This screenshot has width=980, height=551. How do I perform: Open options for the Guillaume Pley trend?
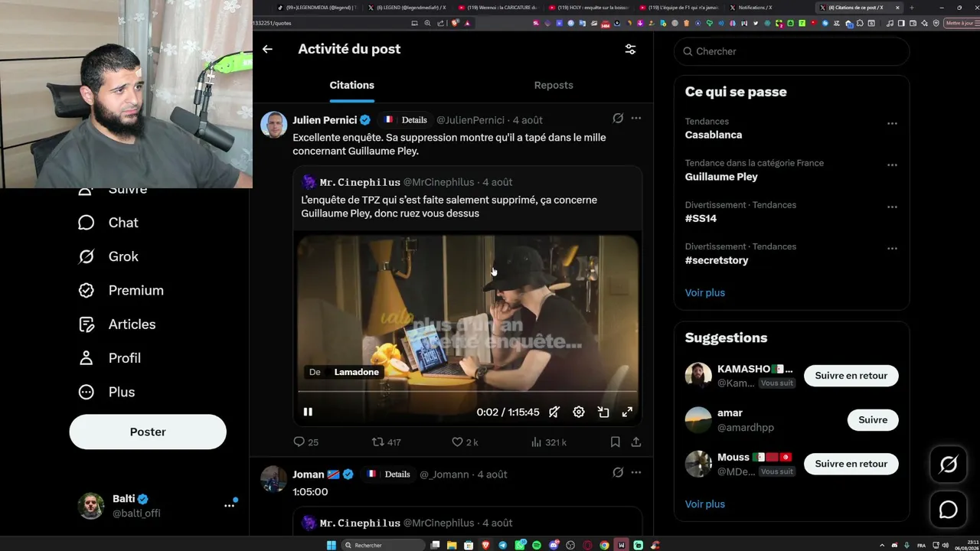(x=892, y=165)
